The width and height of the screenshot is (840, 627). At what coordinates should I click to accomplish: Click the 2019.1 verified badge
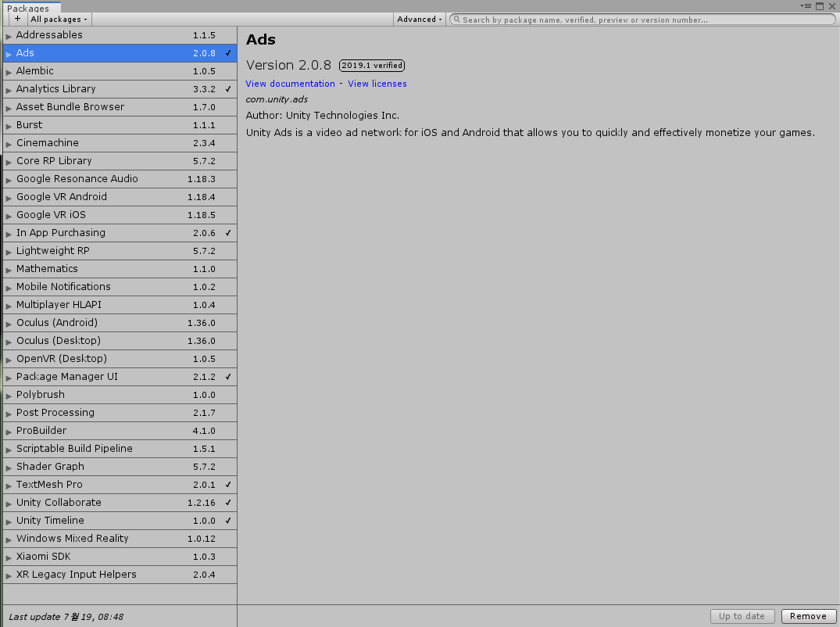[x=372, y=66]
